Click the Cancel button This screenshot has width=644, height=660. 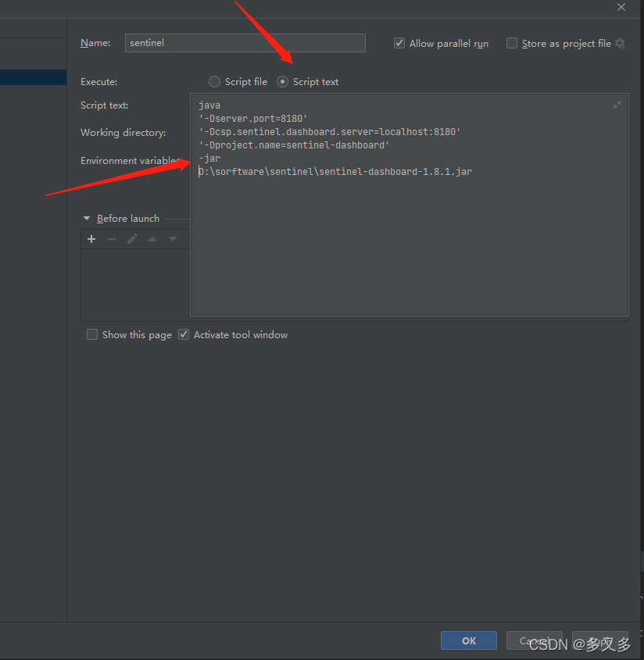534,640
